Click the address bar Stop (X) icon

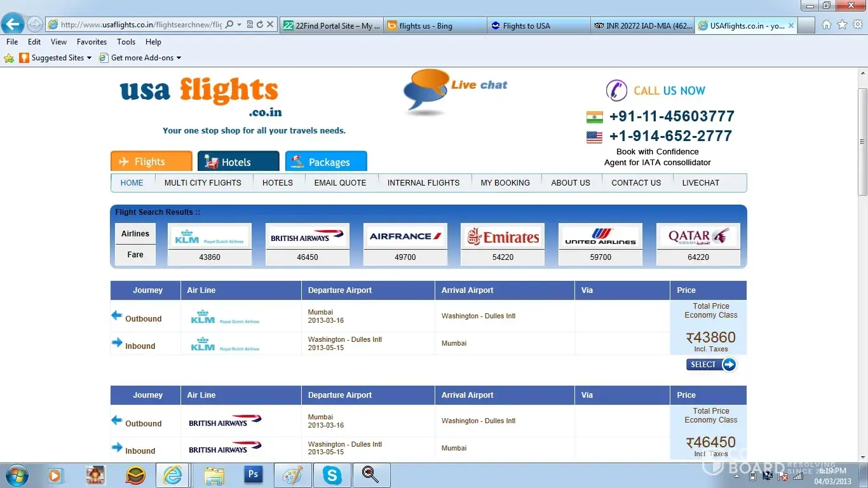point(270,25)
